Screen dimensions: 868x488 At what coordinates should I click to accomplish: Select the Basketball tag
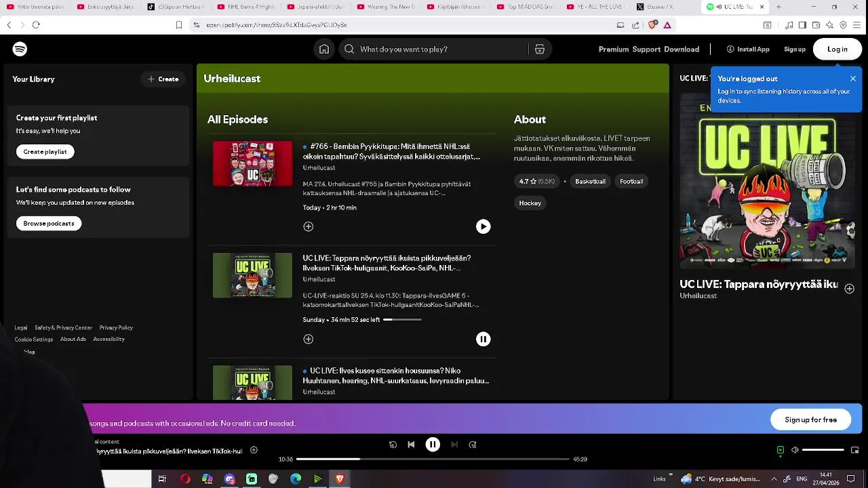590,181
